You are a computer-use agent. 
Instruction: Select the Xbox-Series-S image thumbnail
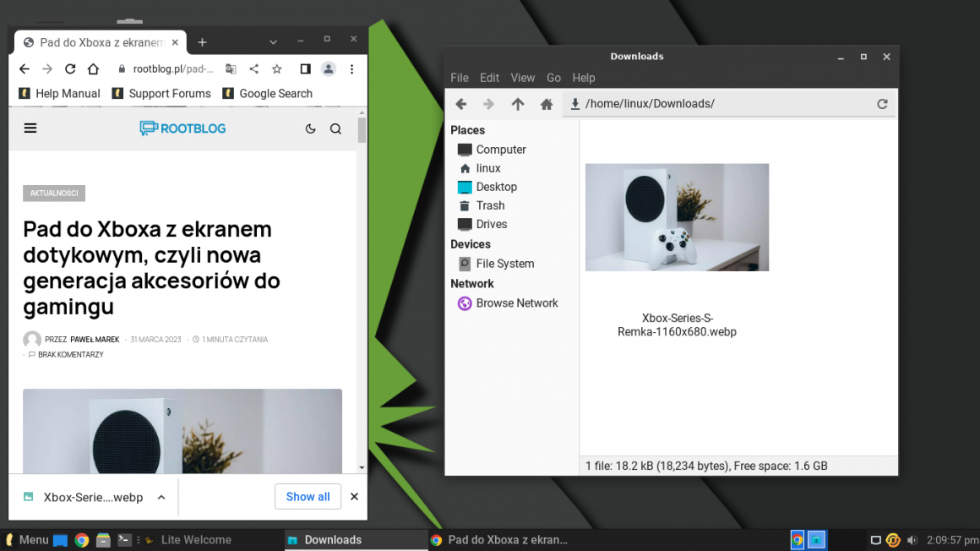coord(677,216)
